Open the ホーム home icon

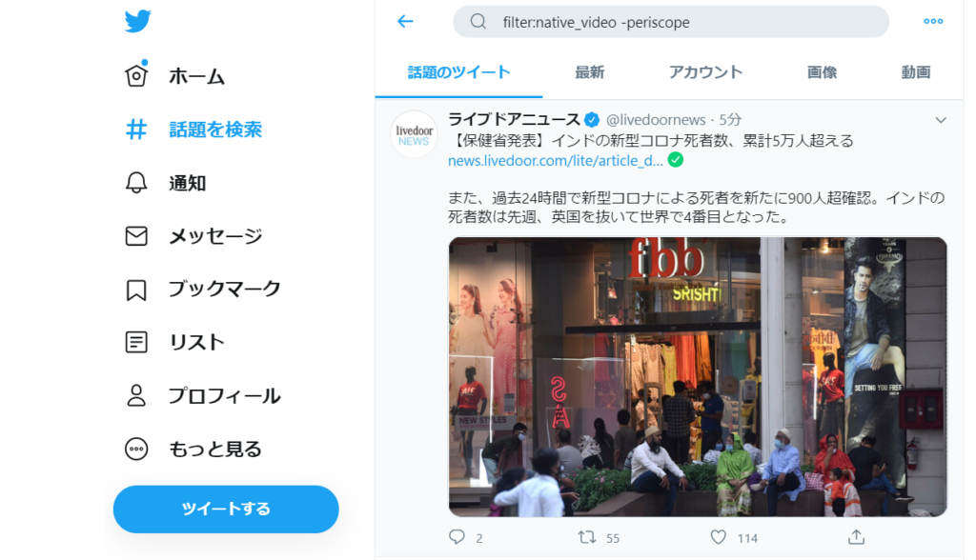point(136,76)
